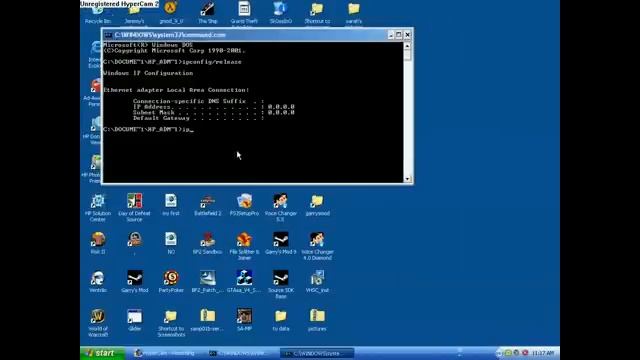Open the VHSC_inst installer icon
The height and width of the screenshot is (360, 640).
point(317,282)
